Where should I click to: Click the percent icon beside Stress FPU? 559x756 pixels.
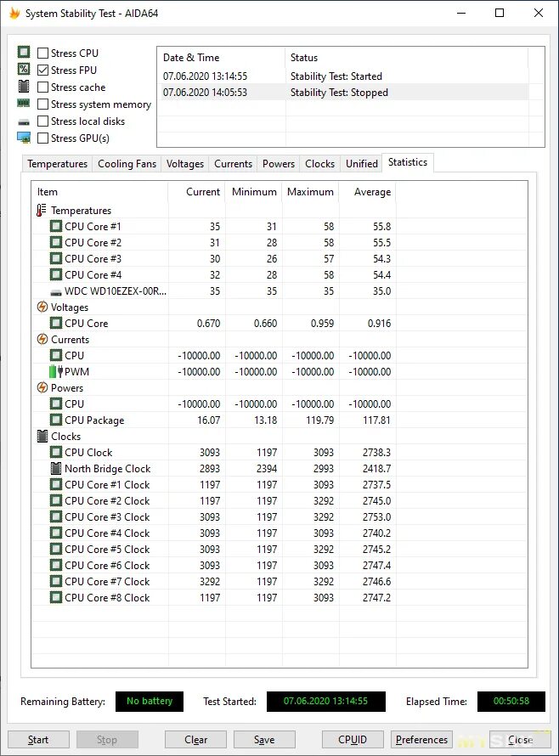click(x=24, y=69)
